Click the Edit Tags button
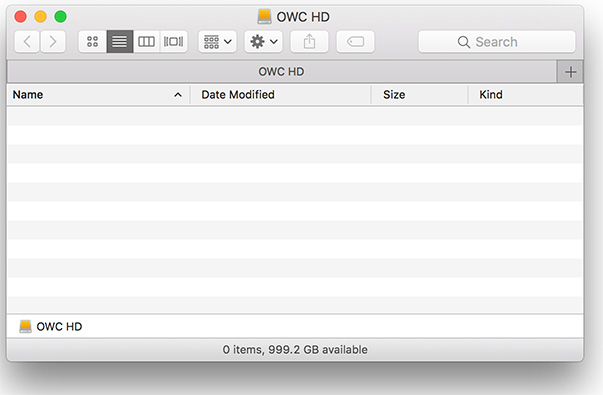The width and height of the screenshot is (603, 395). point(355,42)
